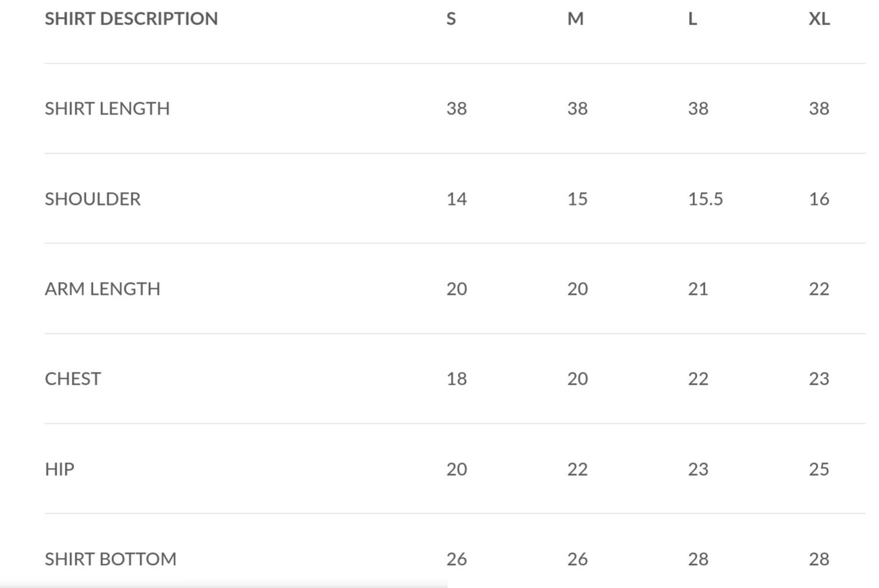Click the shoulder value 16 for XL

click(819, 199)
